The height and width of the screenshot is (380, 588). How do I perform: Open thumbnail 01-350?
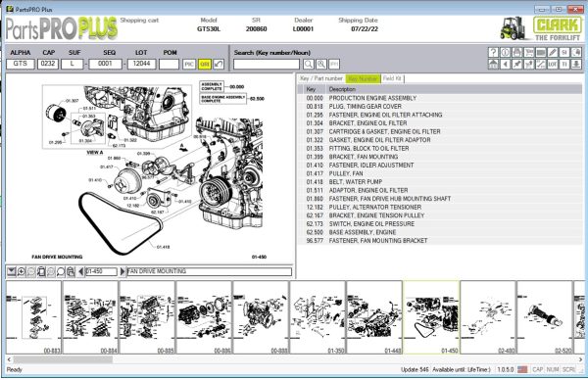(318, 317)
